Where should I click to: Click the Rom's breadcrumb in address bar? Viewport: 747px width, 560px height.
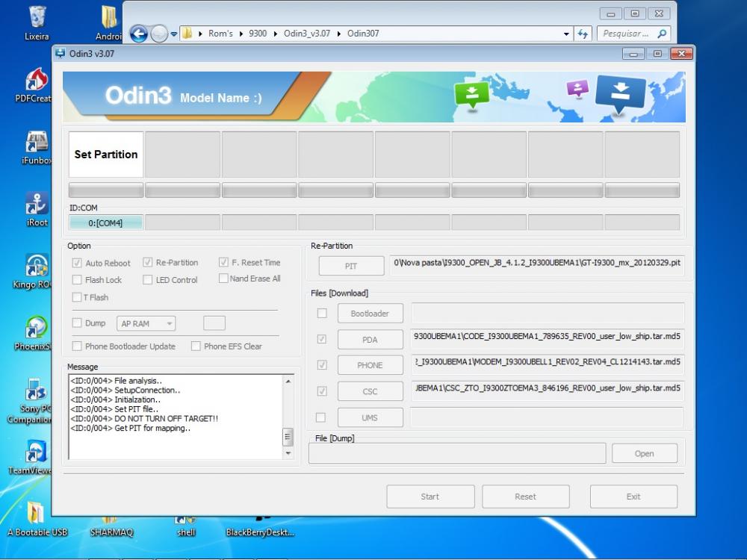click(220, 34)
